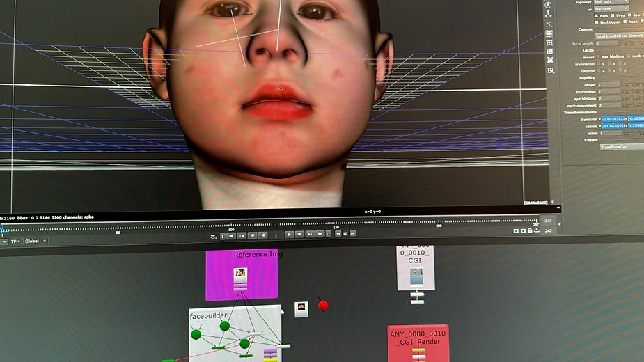This screenshot has width=644, height=362.
Task: Open the uv maxface dropdown
Action: coord(611,8)
